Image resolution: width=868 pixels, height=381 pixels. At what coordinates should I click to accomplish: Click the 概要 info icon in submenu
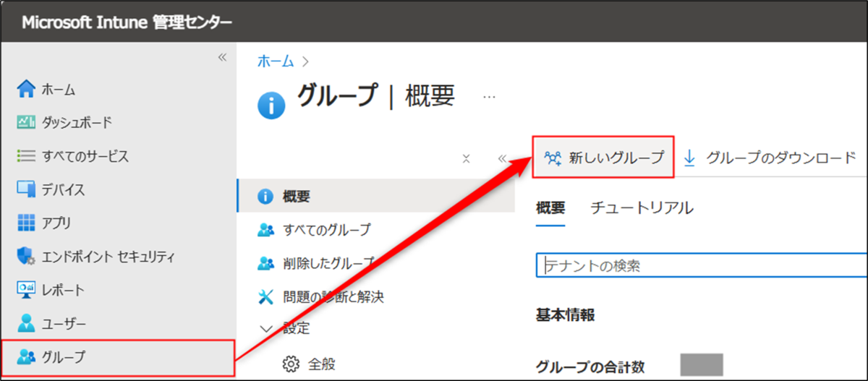pos(265,196)
